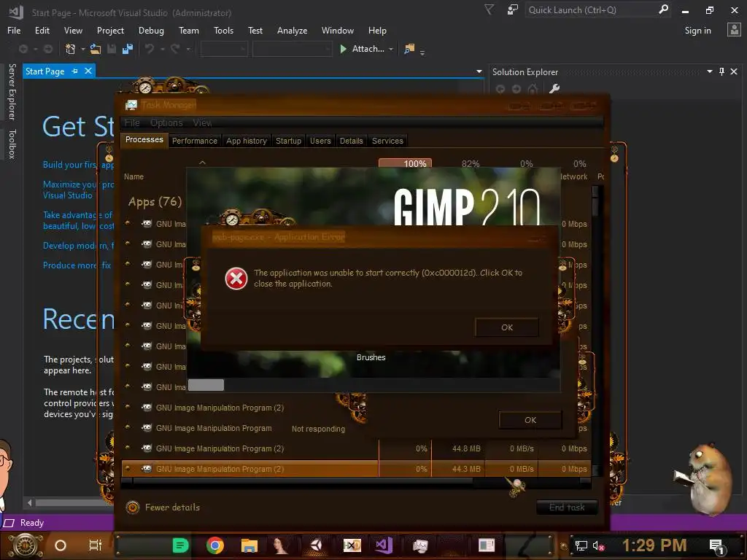Screen dimensions: 747x560
Task: Switch to Visual Studio taskbar icon
Action: pyautogui.click(x=384, y=545)
